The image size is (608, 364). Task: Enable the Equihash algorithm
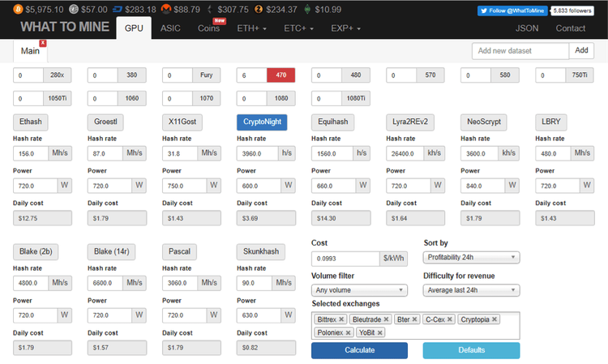tap(332, 122)
